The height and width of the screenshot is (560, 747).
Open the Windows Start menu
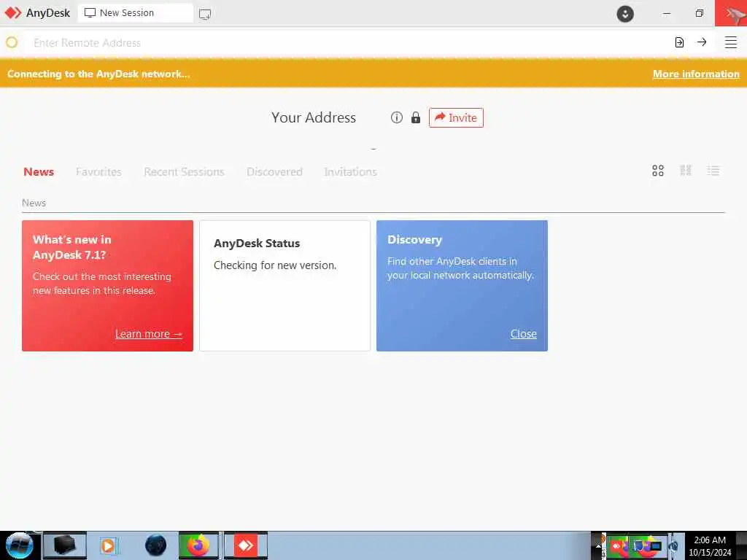tap(20, 545)
